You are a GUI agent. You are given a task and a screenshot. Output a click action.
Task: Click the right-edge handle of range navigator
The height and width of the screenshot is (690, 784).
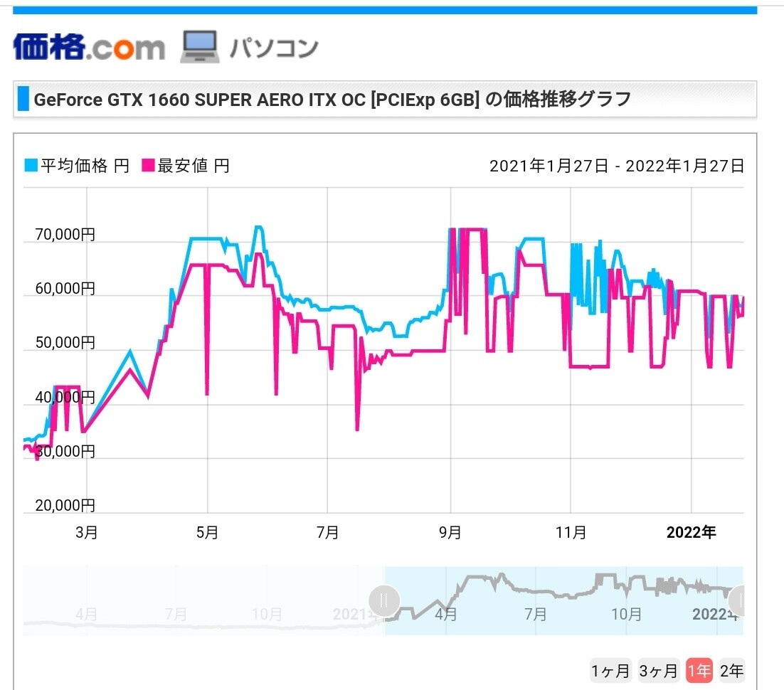740,601
